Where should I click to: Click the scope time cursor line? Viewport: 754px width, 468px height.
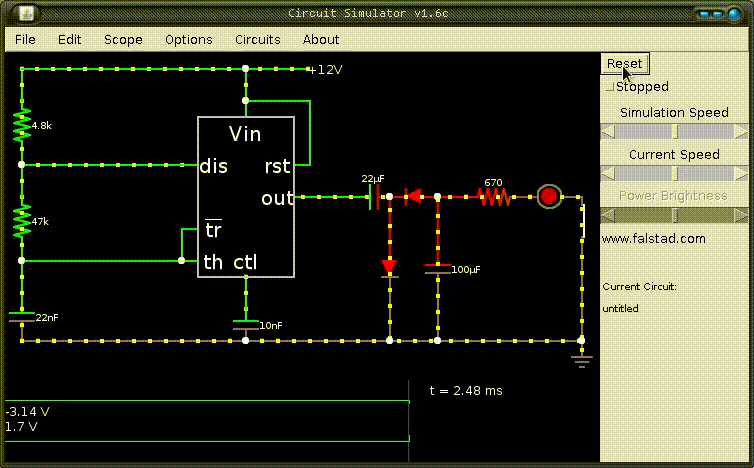(409, 421)
